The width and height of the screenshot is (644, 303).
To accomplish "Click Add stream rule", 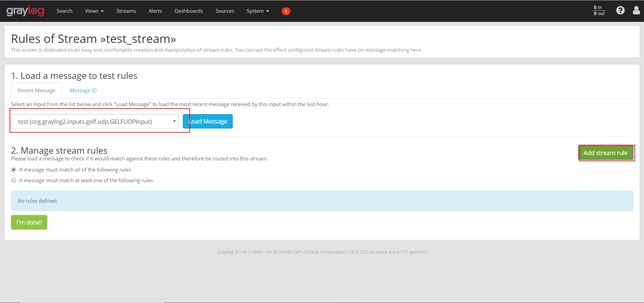I will 606,153.
